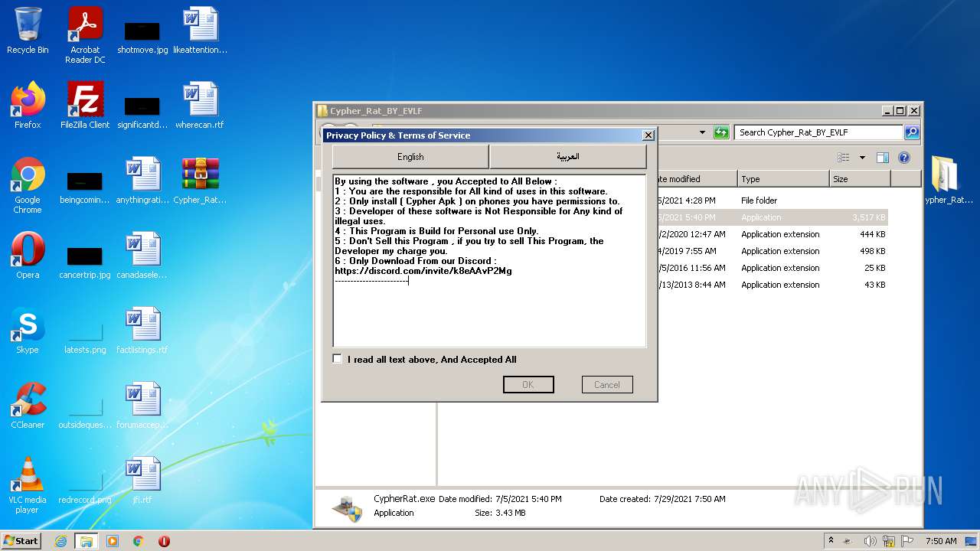Select the beingcomin... image file icon
This screenshot has height=551, width=980.
coord(85,188)
